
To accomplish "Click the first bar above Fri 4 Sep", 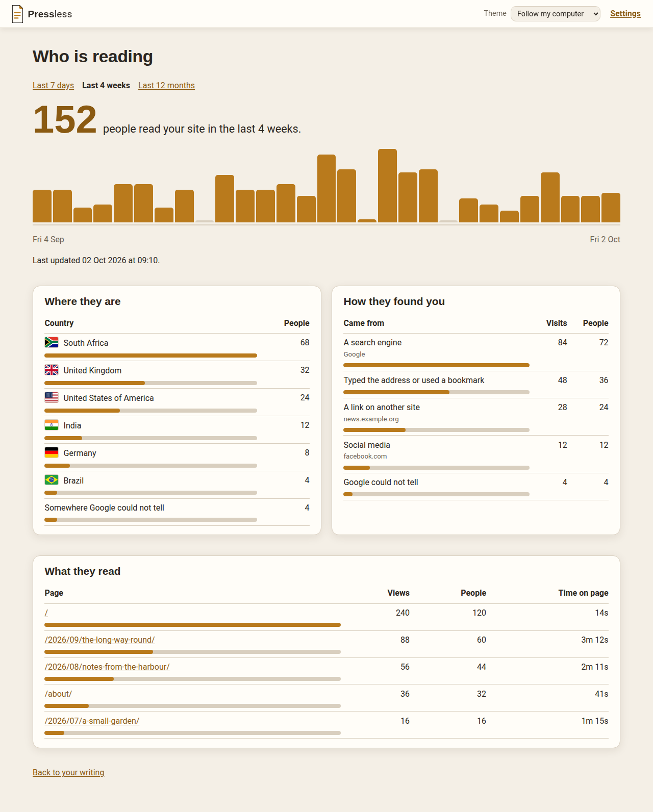I will point(42,206).
